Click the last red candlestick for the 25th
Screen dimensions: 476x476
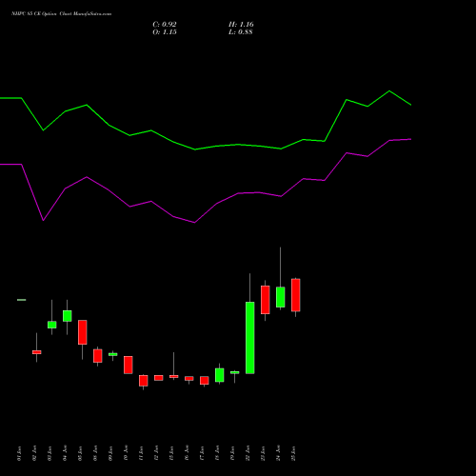(296, 295)
